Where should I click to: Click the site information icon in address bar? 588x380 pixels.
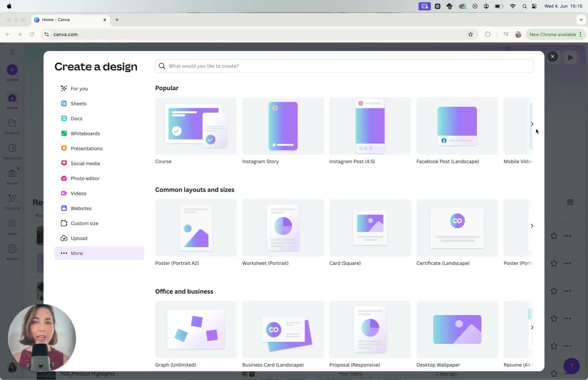(46, 34)
